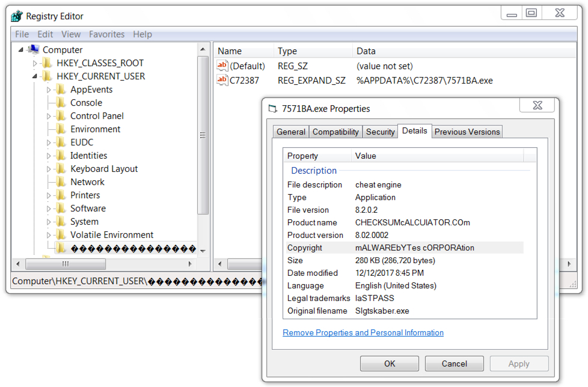Expand the Identities key

click(49, 156)
